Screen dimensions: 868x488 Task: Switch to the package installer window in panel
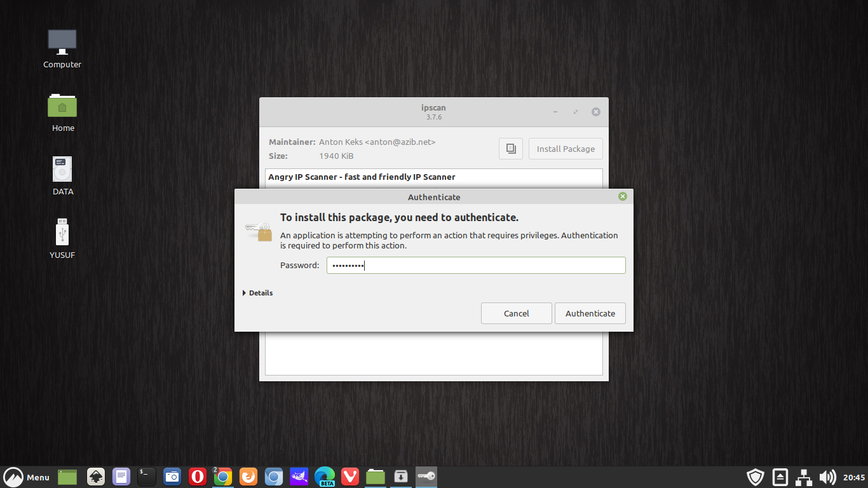click(401, 477)
